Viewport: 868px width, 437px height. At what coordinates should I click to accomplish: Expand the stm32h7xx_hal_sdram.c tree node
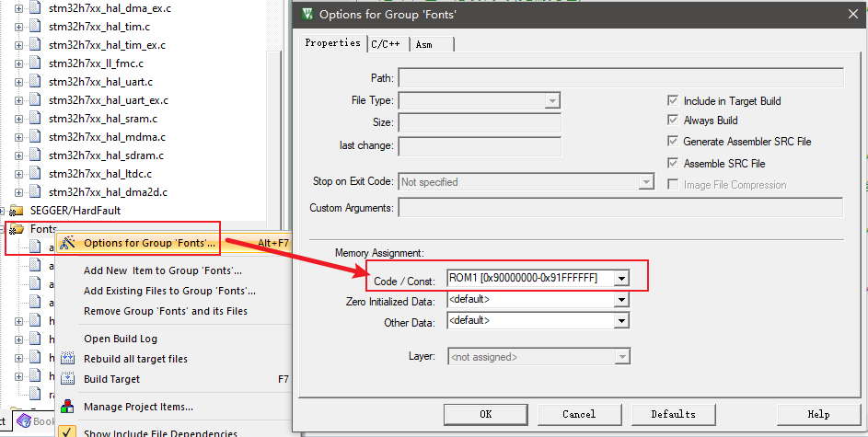18,155
